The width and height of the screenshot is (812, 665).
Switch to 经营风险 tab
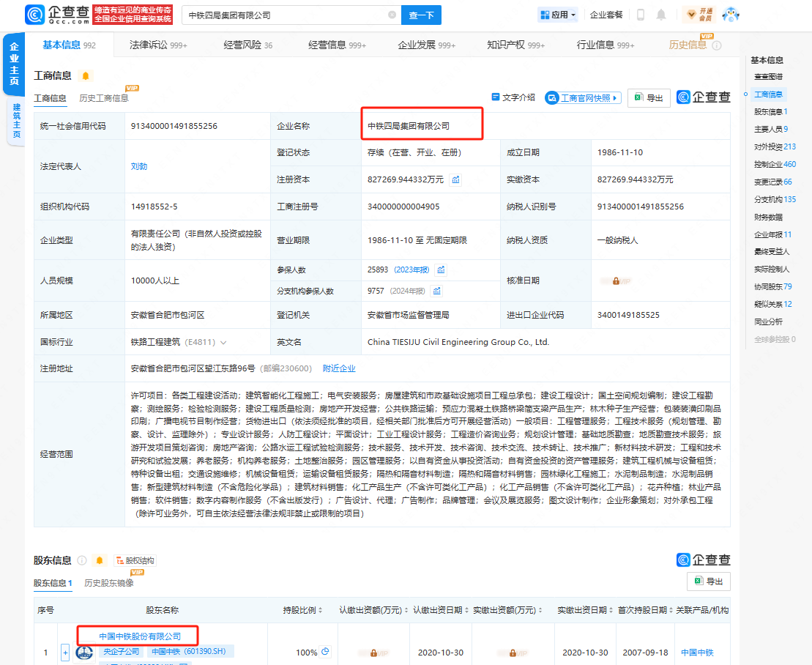(247, 45)
